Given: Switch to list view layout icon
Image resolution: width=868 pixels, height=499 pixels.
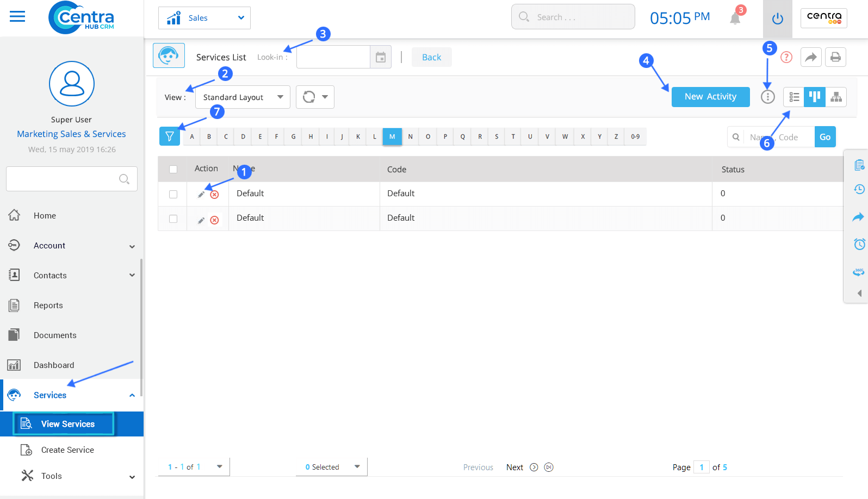Looking at the screenshot, I should [x=794, y=97].
